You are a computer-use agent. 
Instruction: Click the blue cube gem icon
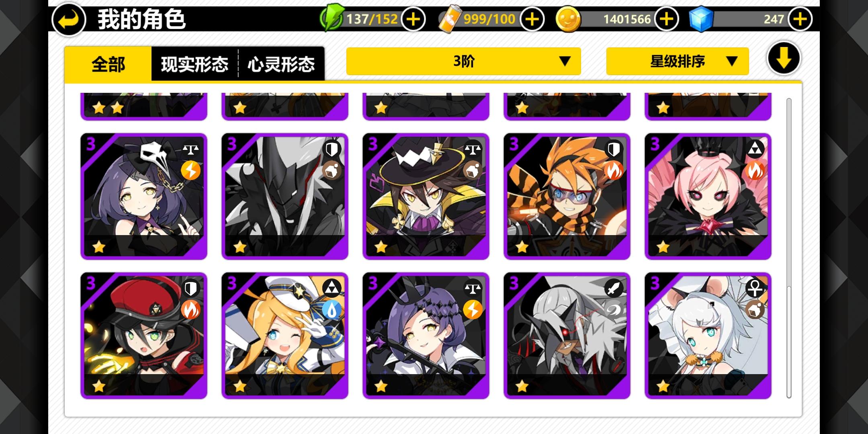coord(701,19)
